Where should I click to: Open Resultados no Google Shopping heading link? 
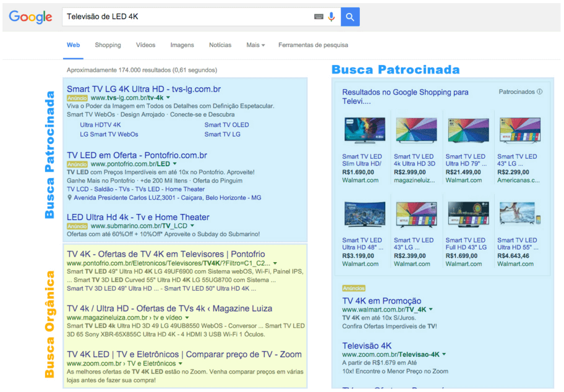tap(405, 96)
